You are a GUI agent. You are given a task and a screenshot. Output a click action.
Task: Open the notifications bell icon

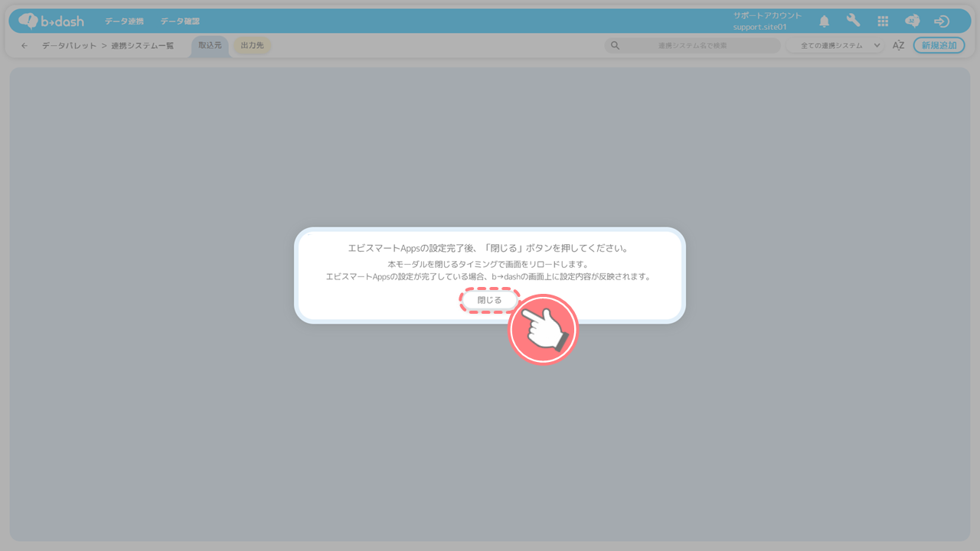(x=824, y=21)
